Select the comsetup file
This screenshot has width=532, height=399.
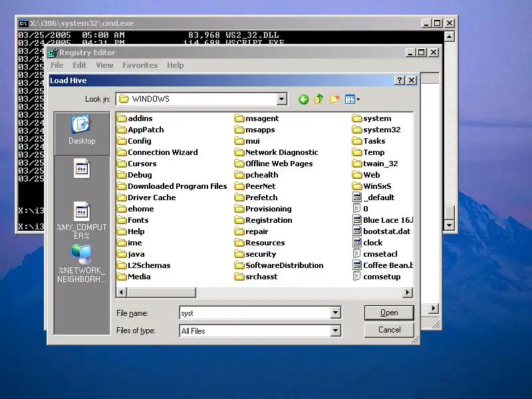[376, 277]
